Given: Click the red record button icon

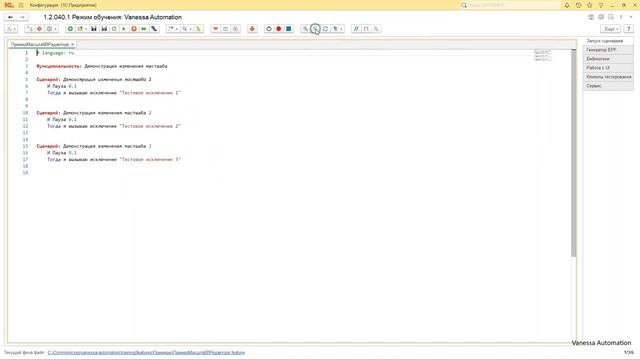Looking at the screenshot, I should (x=279, y=29).
